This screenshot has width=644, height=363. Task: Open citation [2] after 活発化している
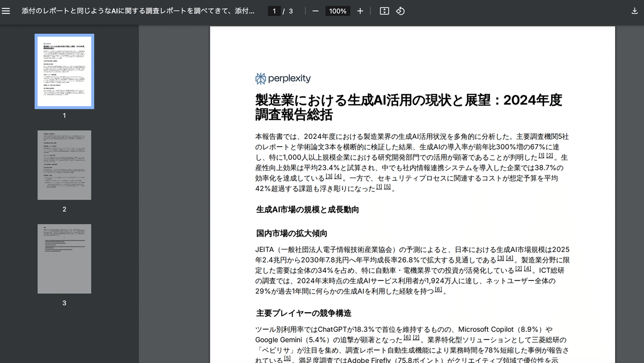point(518,269)
